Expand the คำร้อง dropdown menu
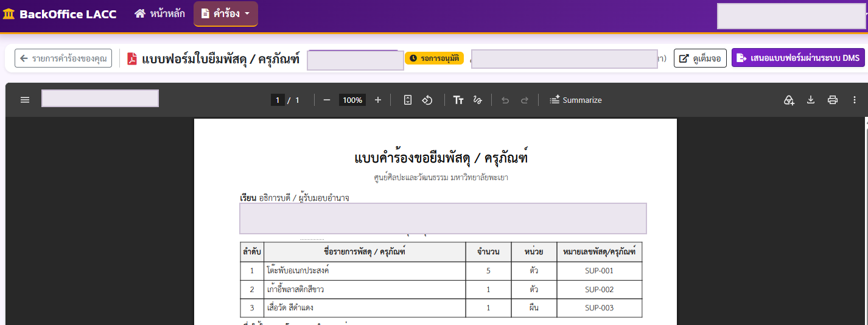Screen dimensions: 868x325 (226, 14)
